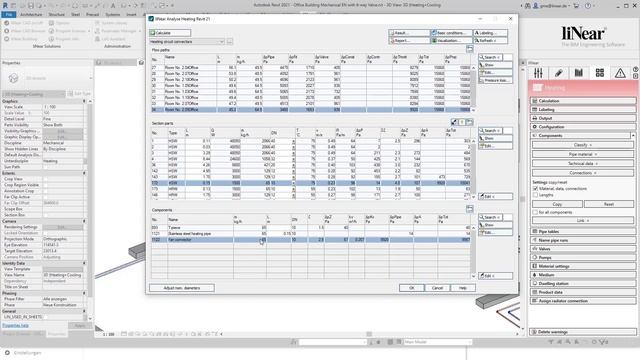Click Show next to Components table

[495, 225]
